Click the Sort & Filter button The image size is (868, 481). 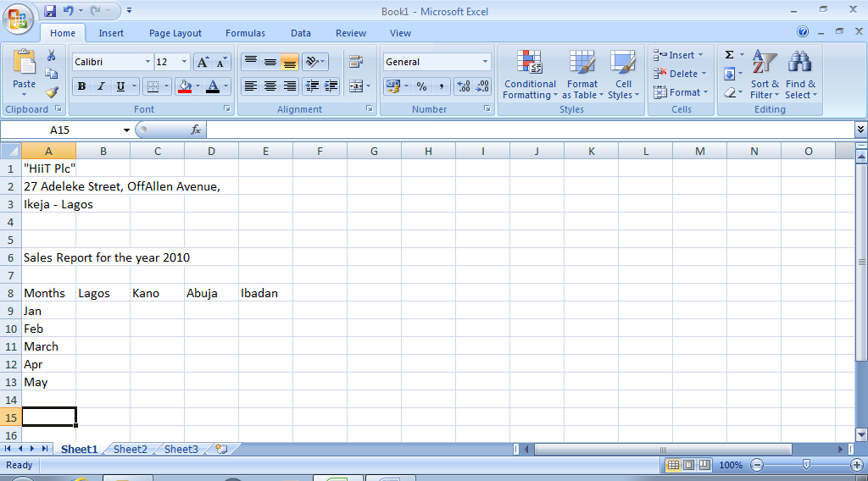(x=765, y=75)
